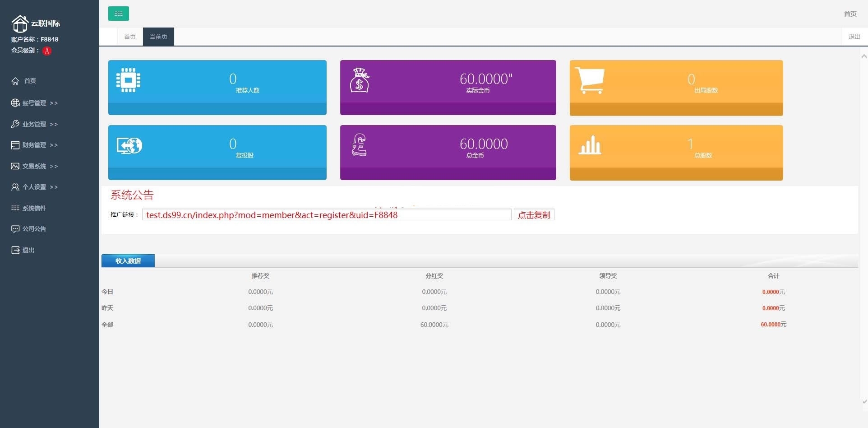Expand the 业务管理 sidebar menu

pos(35,124)
